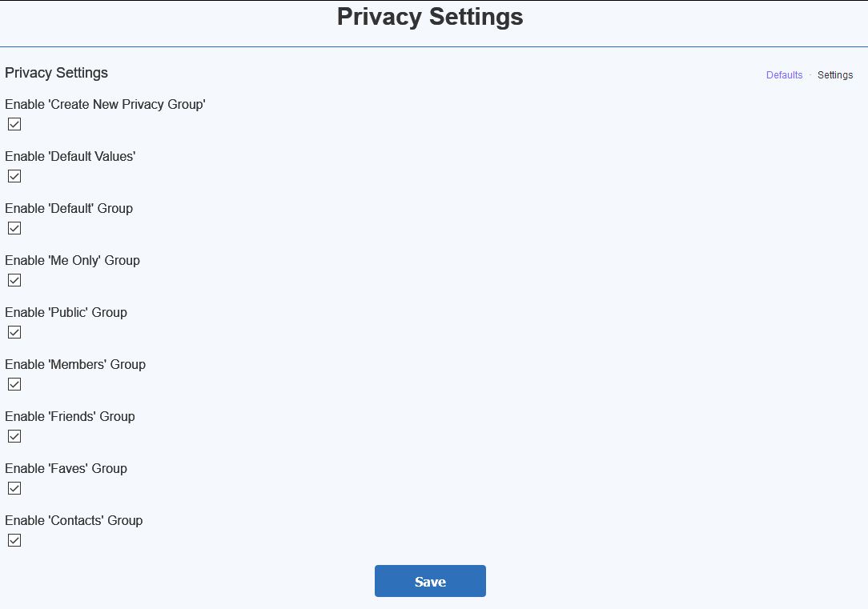Click the "Enable 'Create New Privacy Group'" label text
Screen dimensions: 868x609
click(105, 104)
